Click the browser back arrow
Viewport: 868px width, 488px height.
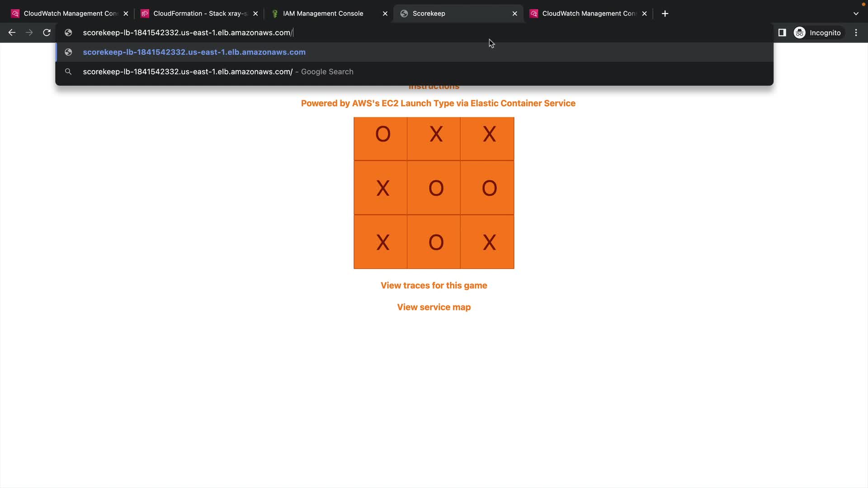click(x=12, y=33)
